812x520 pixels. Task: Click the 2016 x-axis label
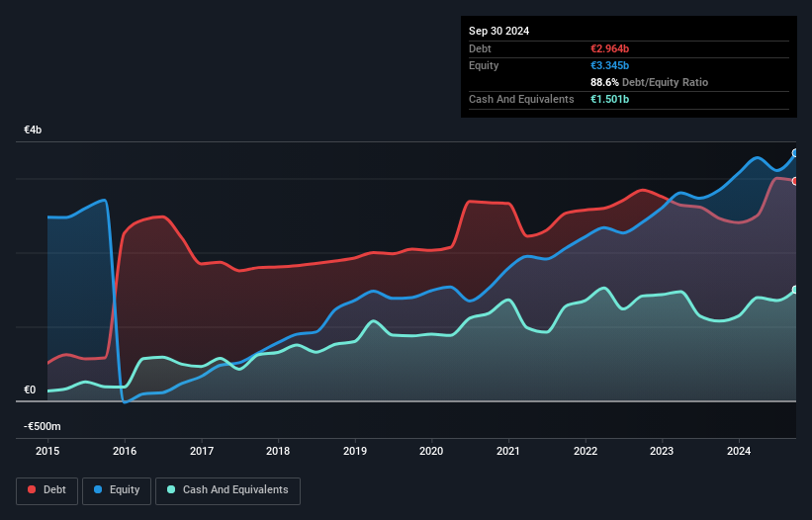[x=125, y=451]
